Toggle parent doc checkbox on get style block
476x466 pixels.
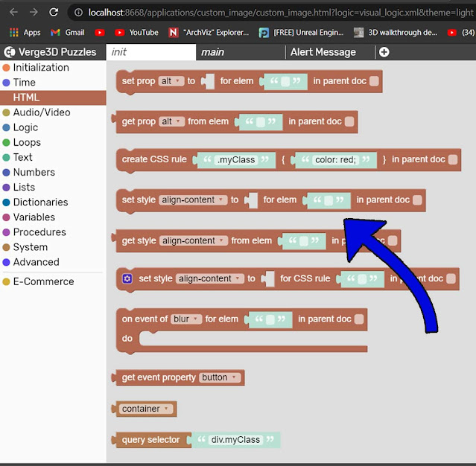[393, 240]
